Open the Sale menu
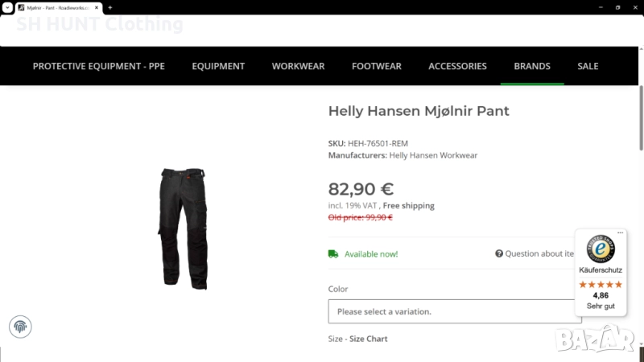644x362 pixels. (588, 66)
